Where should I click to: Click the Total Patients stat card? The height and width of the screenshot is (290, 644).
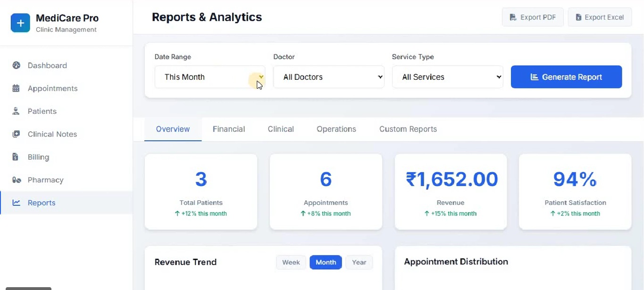201,192
